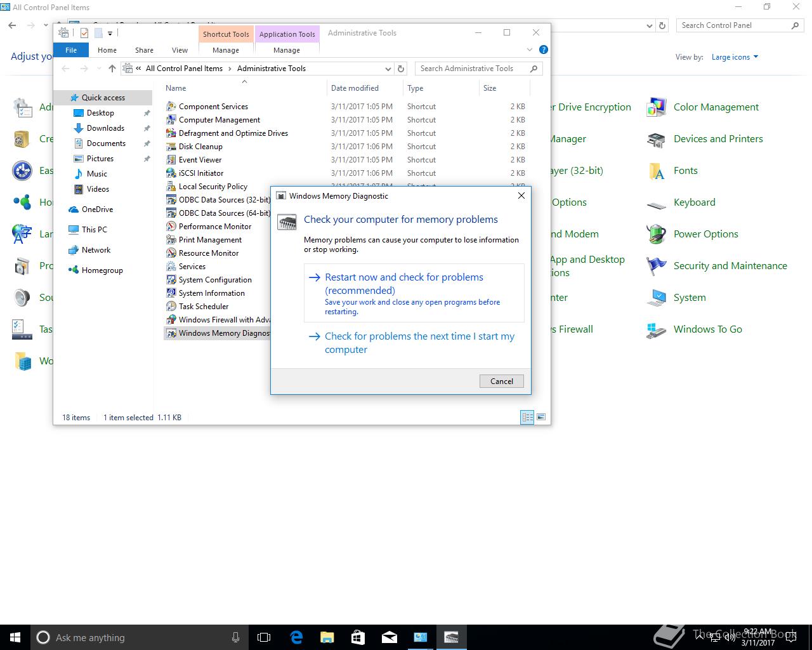Screen dimensions: 812x650
Task: Click Keyboard icon in Control Panel
Action: [x=656, y=204]
